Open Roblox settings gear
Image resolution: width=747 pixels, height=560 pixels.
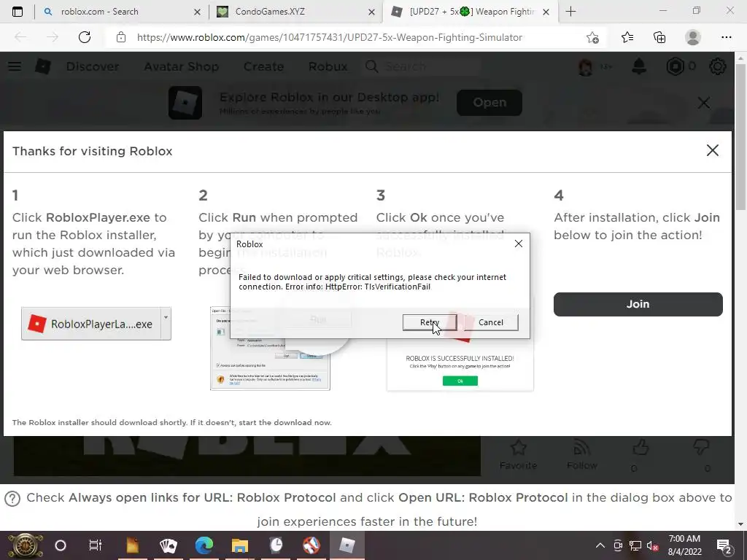pos(718,66)
